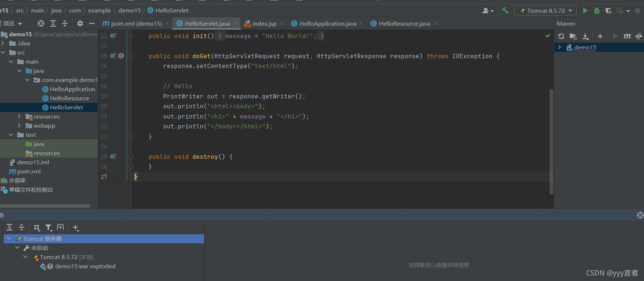Open the Services filter options

(49, 228)
